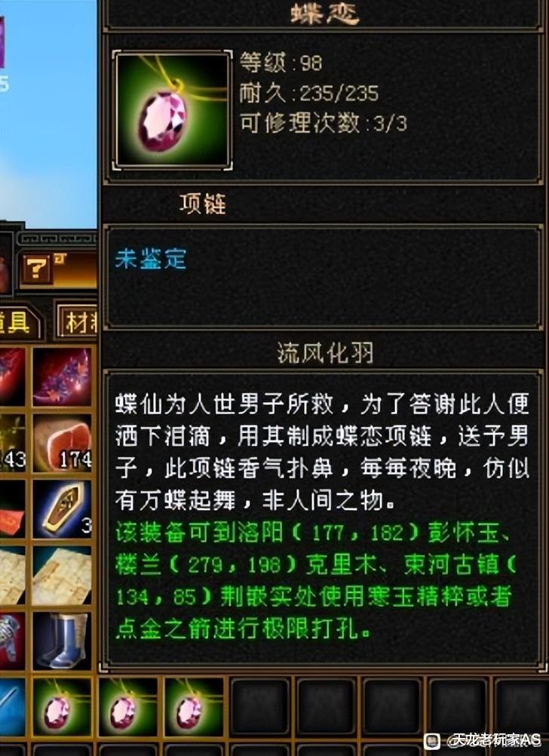Click the 流风化羽 section header

point(325,353)
